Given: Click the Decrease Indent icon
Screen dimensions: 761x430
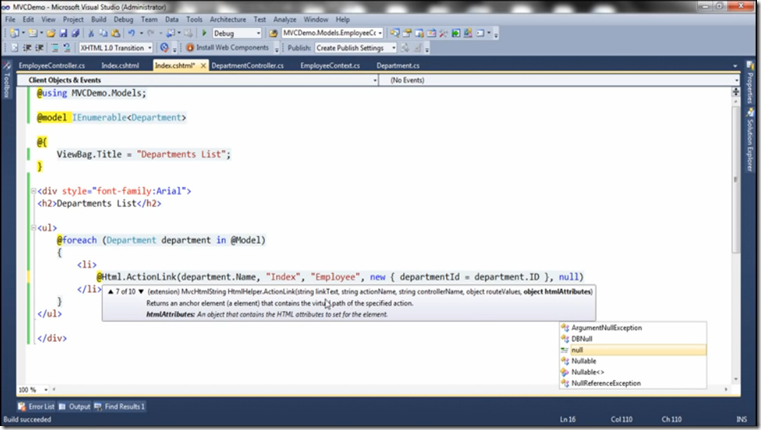Looking at the screenshot, I should pos(27,48).
